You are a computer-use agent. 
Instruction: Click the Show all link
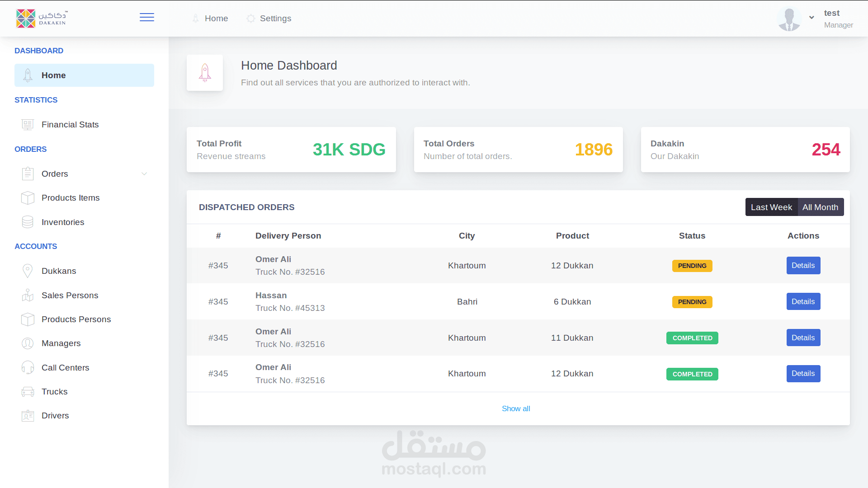[516, 408]
